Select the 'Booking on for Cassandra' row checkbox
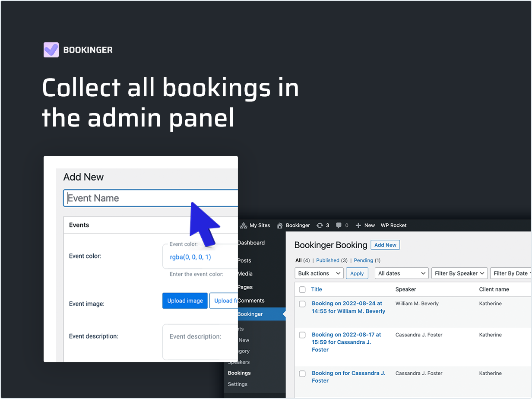Screen dimensions: 532x399 pos(302,374)
